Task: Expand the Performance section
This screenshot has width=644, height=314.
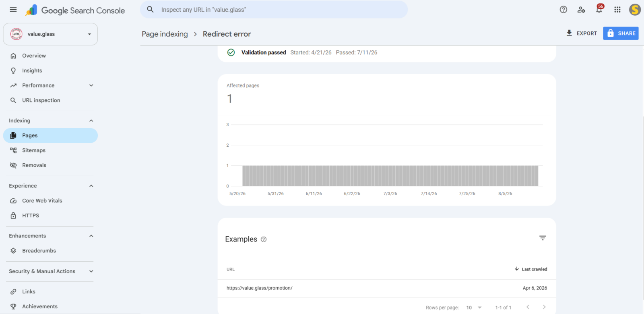Action: (x=91, y=85)
